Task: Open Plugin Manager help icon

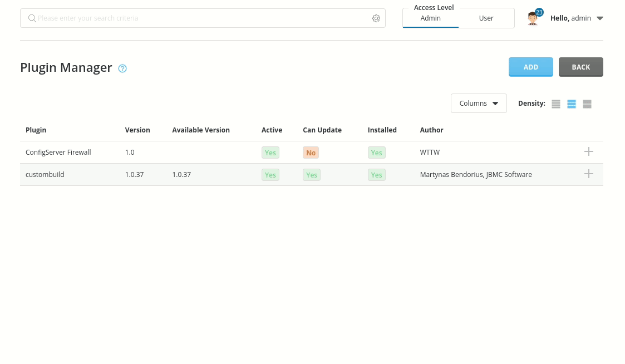Action: [122, 68]
